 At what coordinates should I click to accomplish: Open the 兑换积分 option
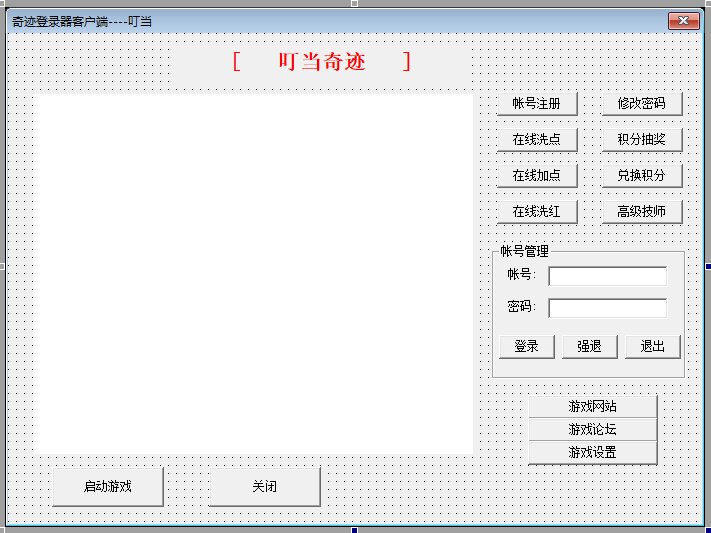point(641,175)
